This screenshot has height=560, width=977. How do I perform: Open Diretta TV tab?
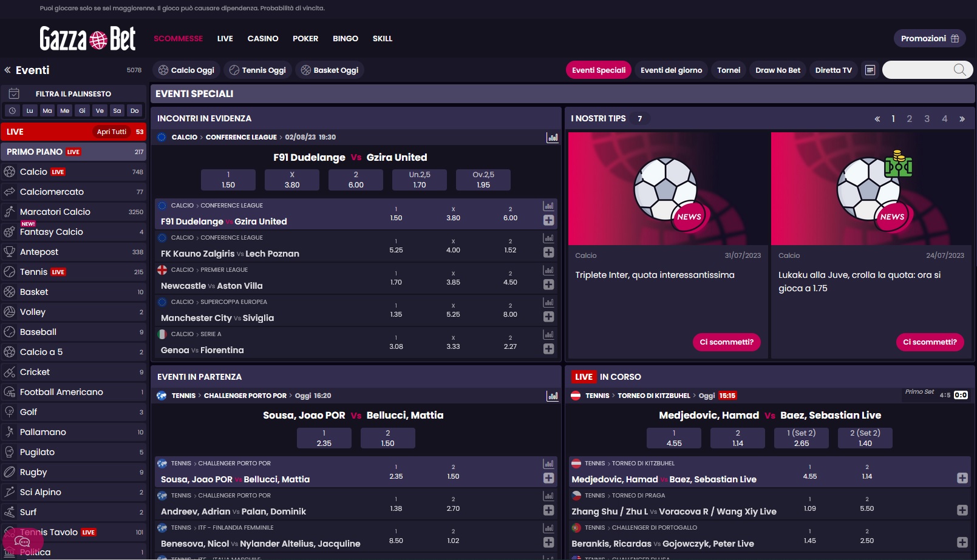pos(833,70)
